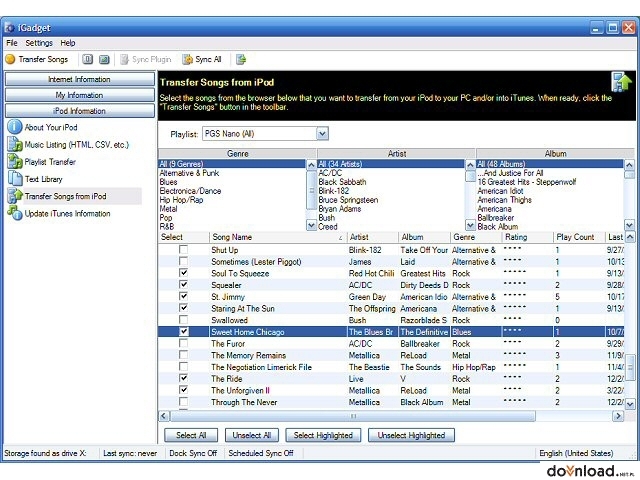Expand the iPod Information panel
The image size is (640, 480).
click(80, 111)
